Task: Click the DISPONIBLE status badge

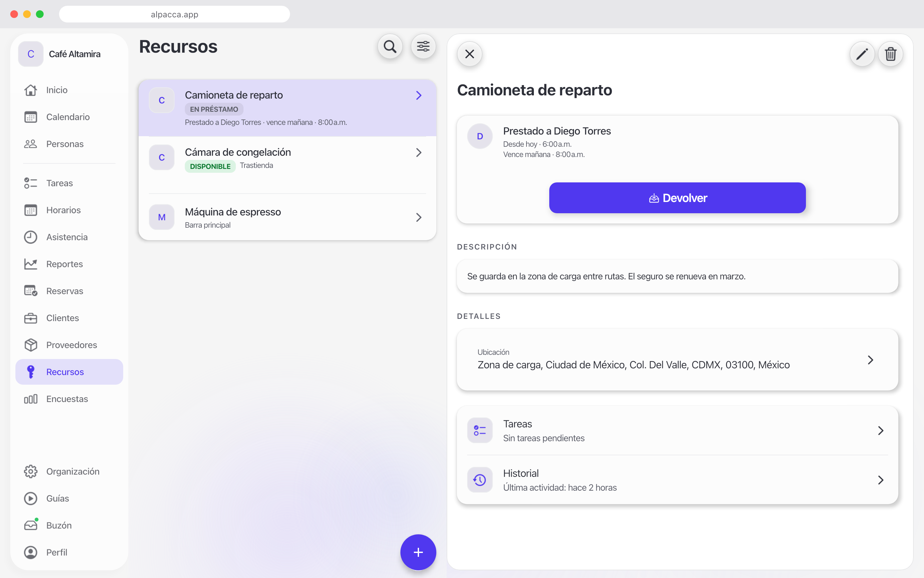Action: point(210,166)
